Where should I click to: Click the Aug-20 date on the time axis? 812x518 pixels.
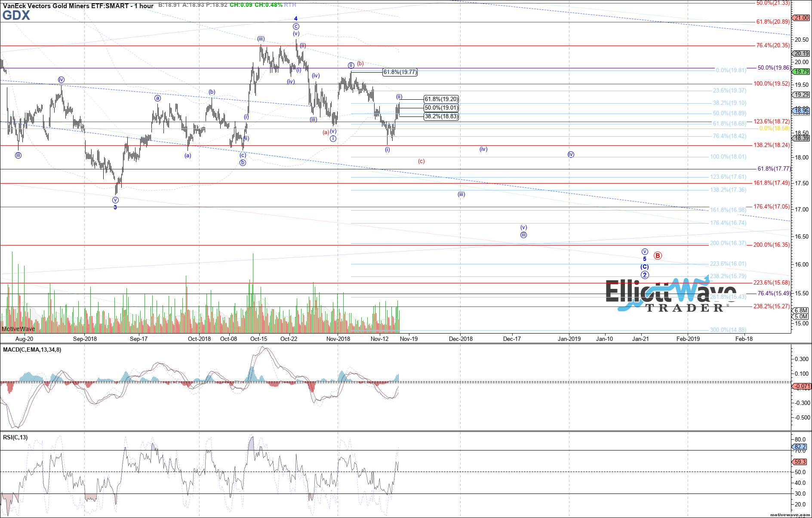[24, 339]
